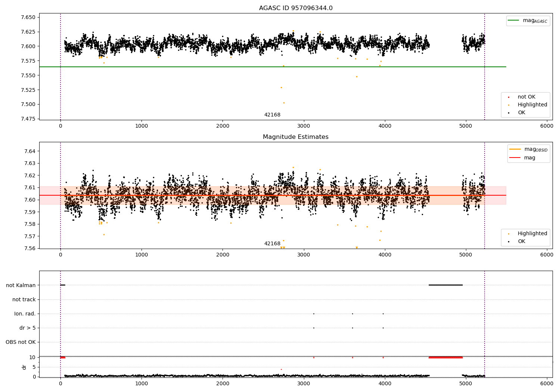
Task: Click the "not track" row label
Action: pyautogui.click(x=24, y=299)
